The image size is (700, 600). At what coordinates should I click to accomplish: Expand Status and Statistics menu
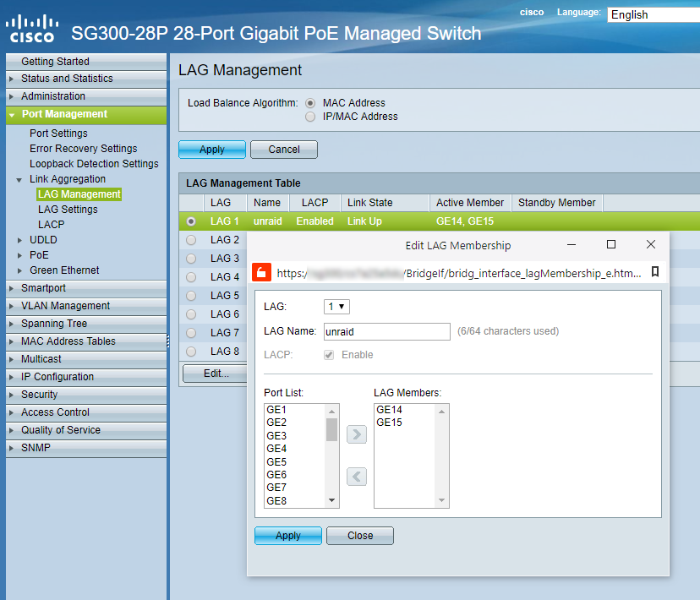pos(86,79)
